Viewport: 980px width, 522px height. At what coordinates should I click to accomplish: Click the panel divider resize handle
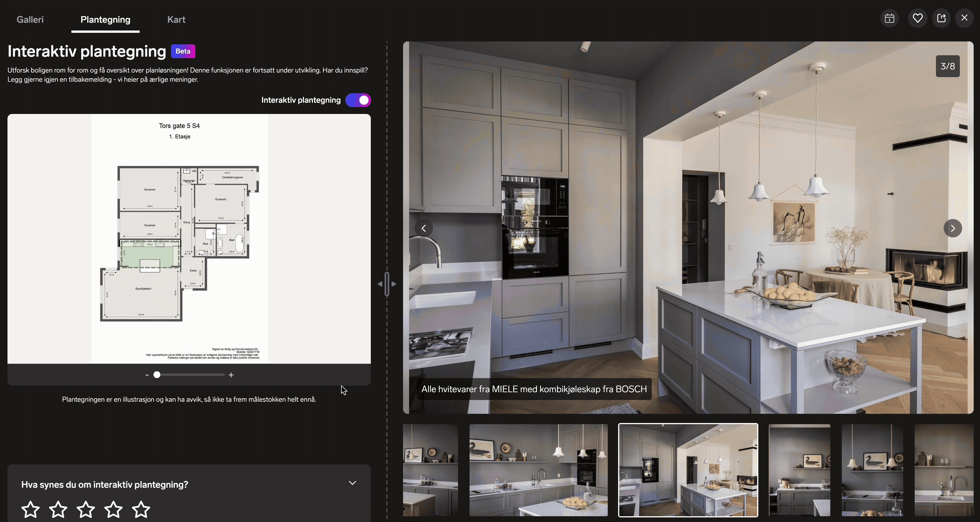tap(387, 284)
